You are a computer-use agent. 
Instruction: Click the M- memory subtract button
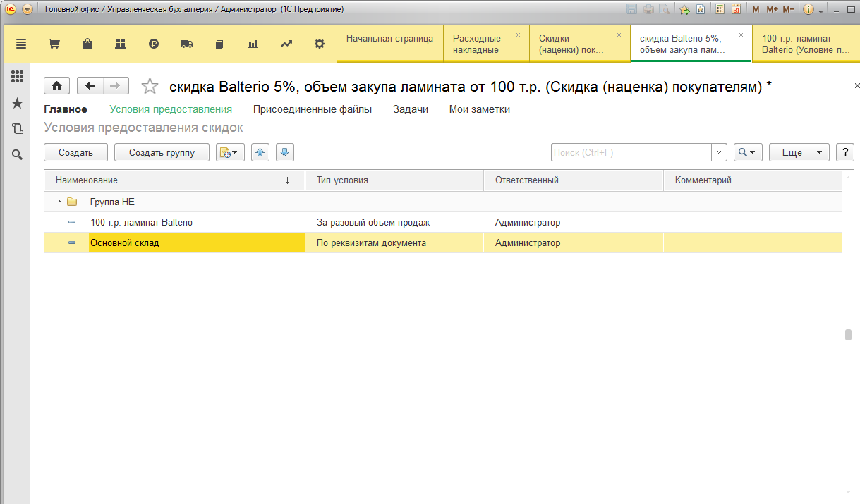click(789, 9)
